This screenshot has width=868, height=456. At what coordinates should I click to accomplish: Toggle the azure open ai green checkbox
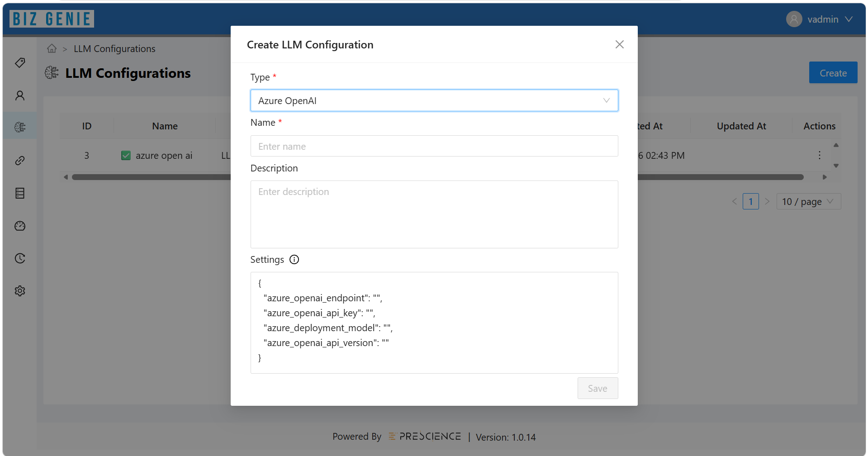pyautogui.click(x=126, y=156)
